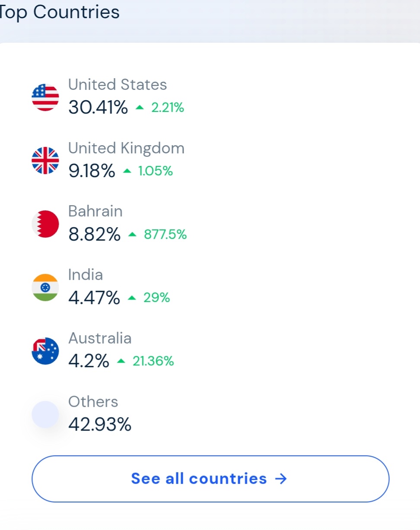Select the Australia country label
420x530 pixels.
tap(100, 338)
